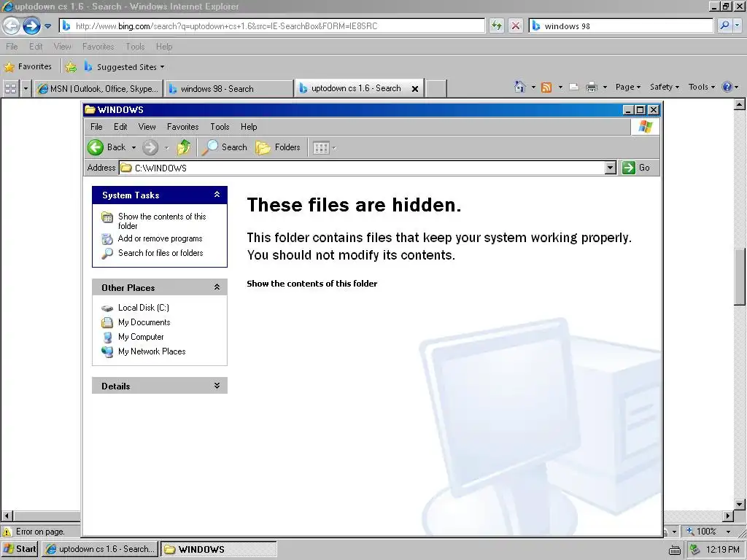Open IE recent pages dropdown arrow
The image size is (747, 560).
click(47, 26)
